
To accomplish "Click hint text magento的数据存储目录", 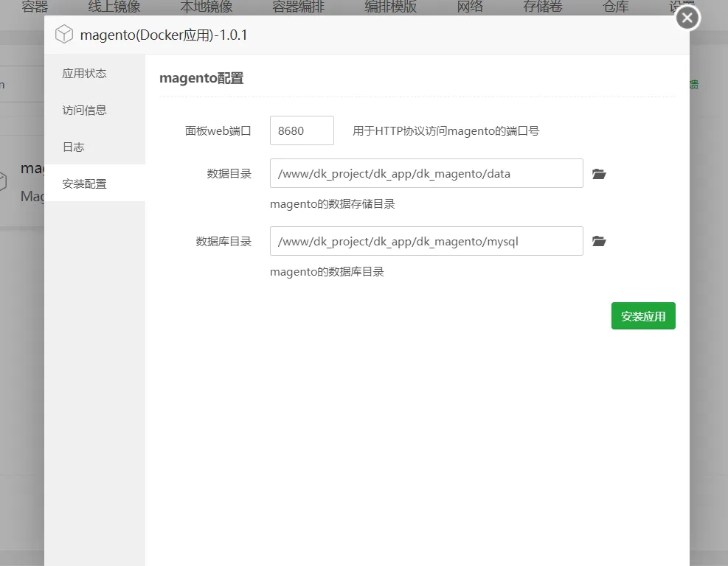I will tap(333, 203).
